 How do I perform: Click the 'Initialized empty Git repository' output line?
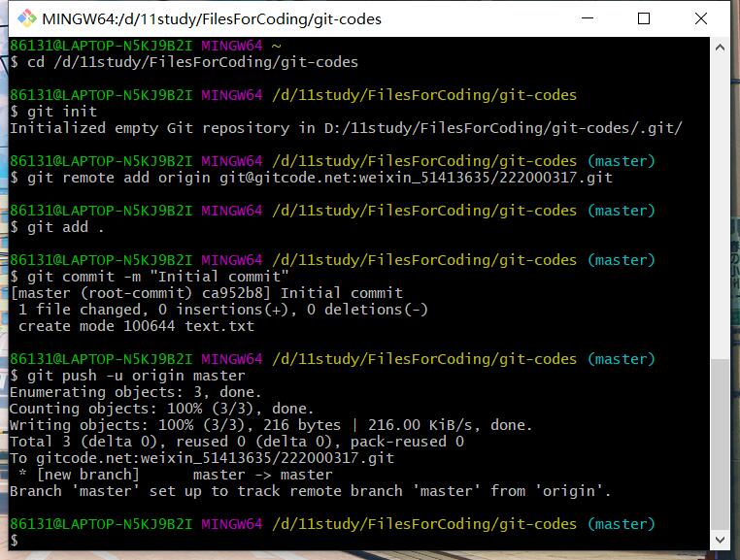346,128
